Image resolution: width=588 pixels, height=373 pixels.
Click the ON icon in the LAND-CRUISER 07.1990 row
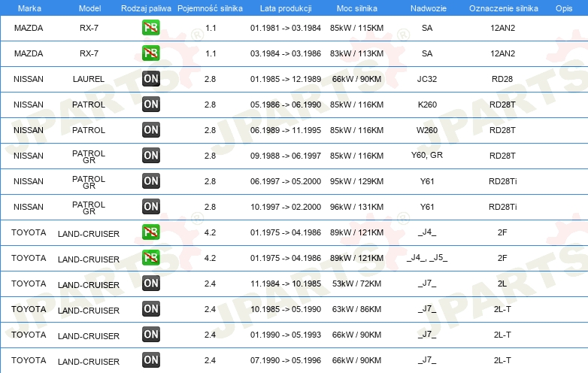(x=150, y=360)
